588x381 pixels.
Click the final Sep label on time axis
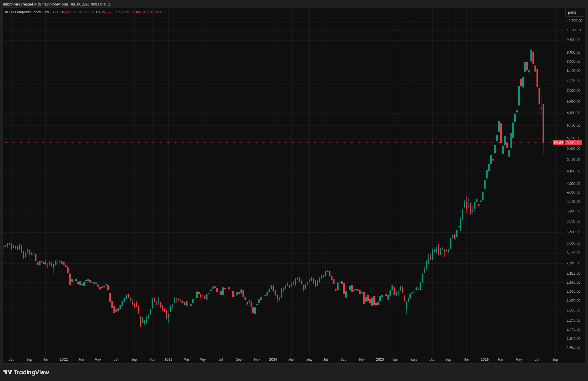(x=555, y=360)
